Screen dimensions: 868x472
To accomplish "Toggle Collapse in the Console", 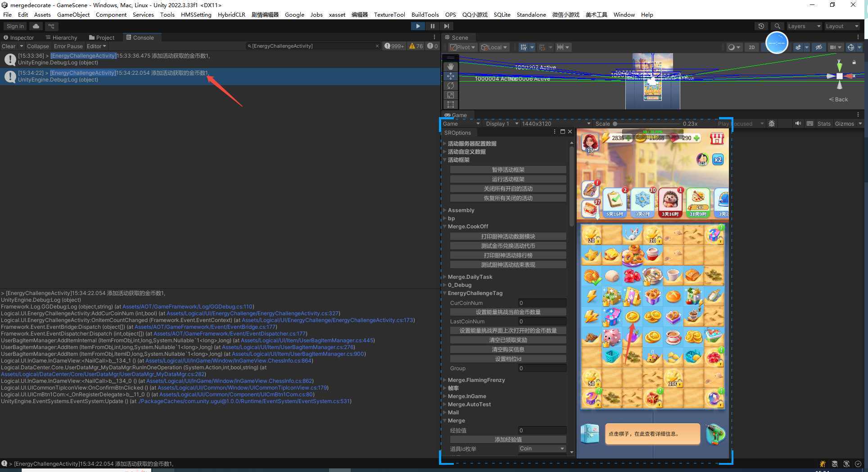I will tap(38, 46).
